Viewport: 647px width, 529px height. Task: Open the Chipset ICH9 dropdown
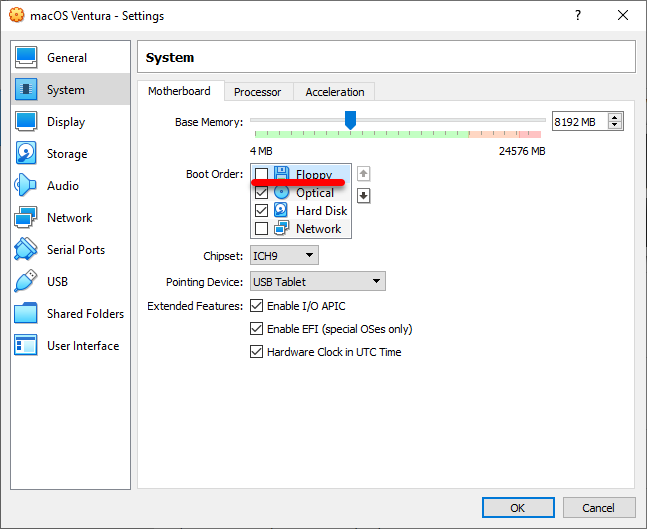click(x=284, y=255)
